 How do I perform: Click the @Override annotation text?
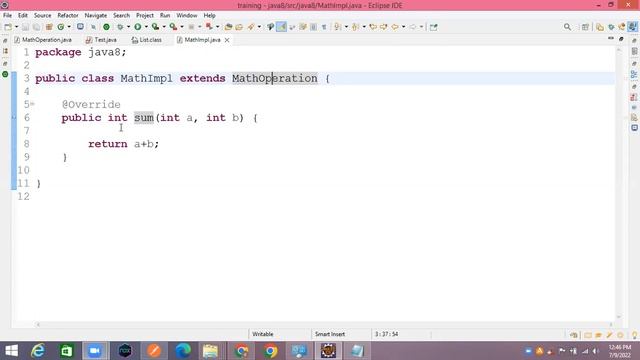click(x=91, y=104)
